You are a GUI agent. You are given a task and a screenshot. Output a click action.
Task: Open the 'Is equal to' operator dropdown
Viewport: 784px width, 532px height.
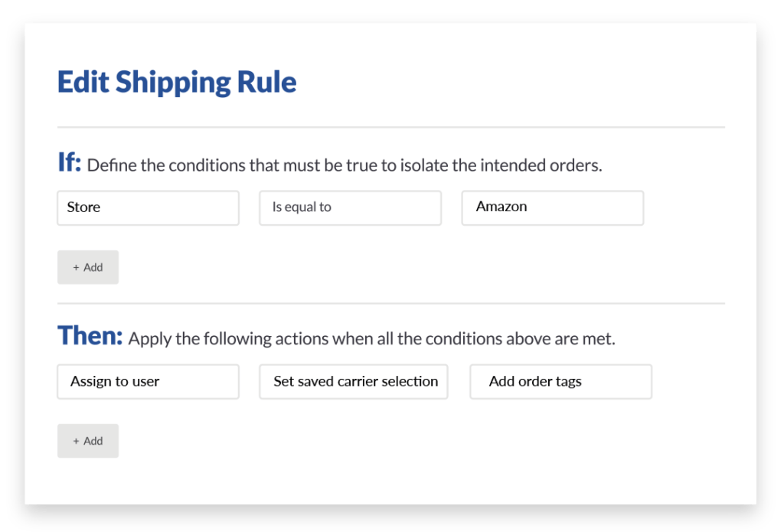pyautogui.click(x=350, y=207)
